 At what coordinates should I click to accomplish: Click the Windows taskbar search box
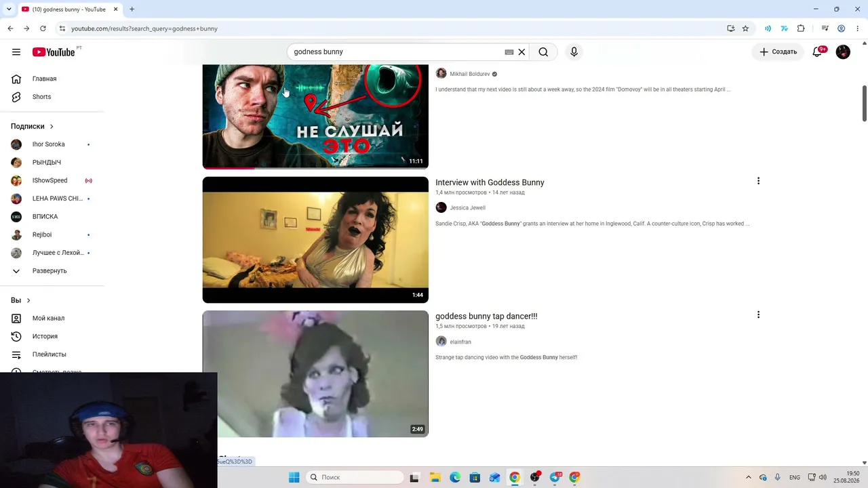point(355,477)
